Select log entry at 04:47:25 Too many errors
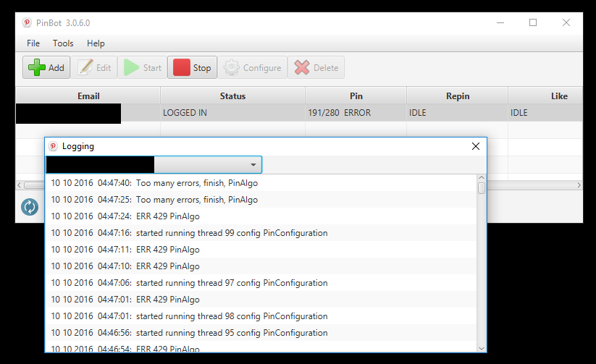 (x=261, y=200)
